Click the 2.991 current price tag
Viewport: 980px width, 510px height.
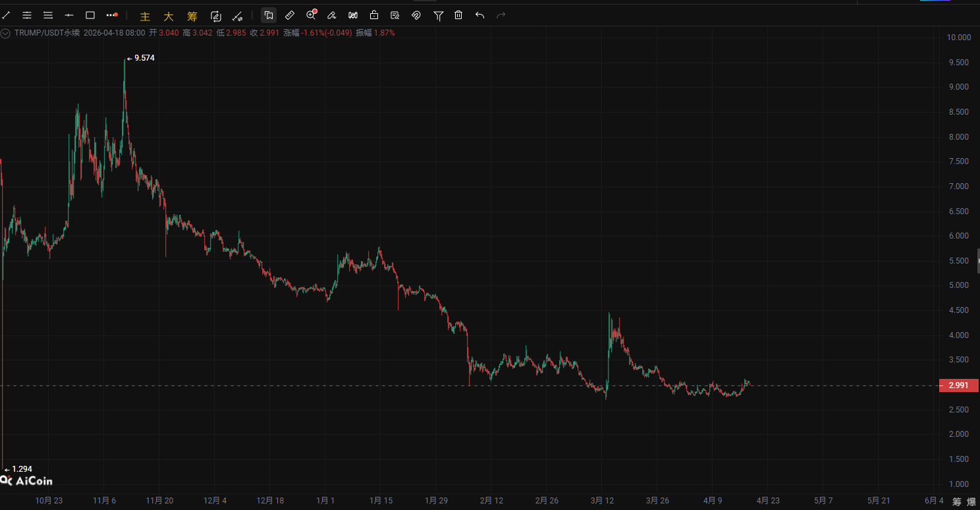[x=958, y=385]
